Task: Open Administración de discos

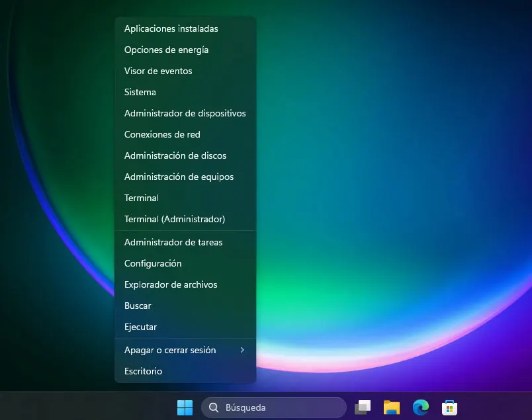Action: pyautogui.click(x=185, y=155)
